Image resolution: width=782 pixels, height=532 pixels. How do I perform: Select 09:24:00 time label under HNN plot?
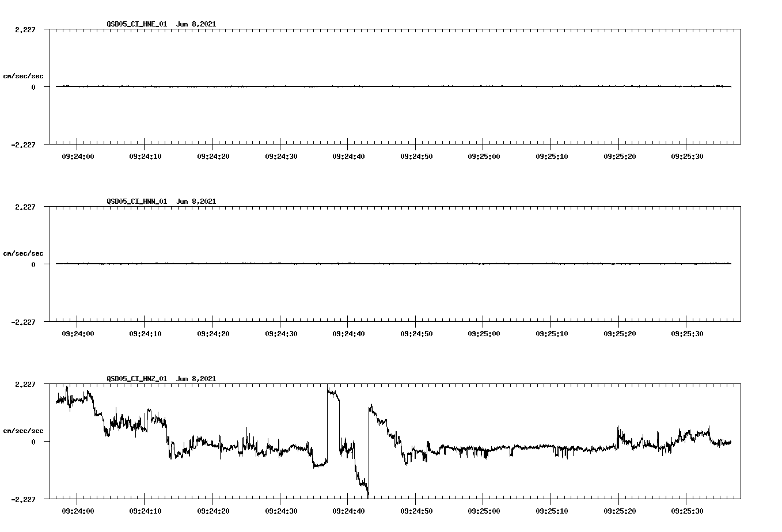(x=77, y=333)
